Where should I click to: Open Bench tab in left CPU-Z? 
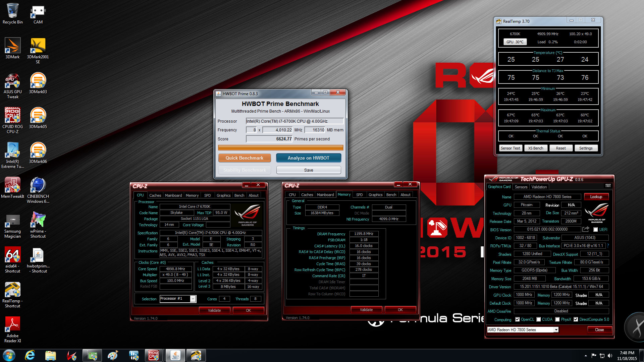tap(239, 195)
